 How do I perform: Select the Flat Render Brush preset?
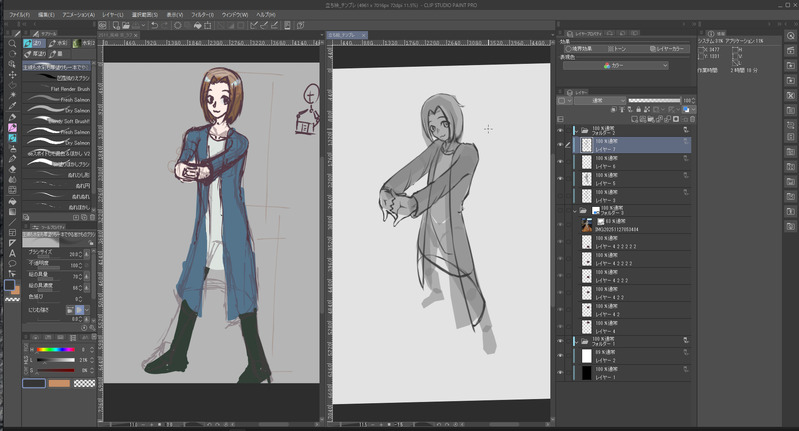(x=68, y=88)
